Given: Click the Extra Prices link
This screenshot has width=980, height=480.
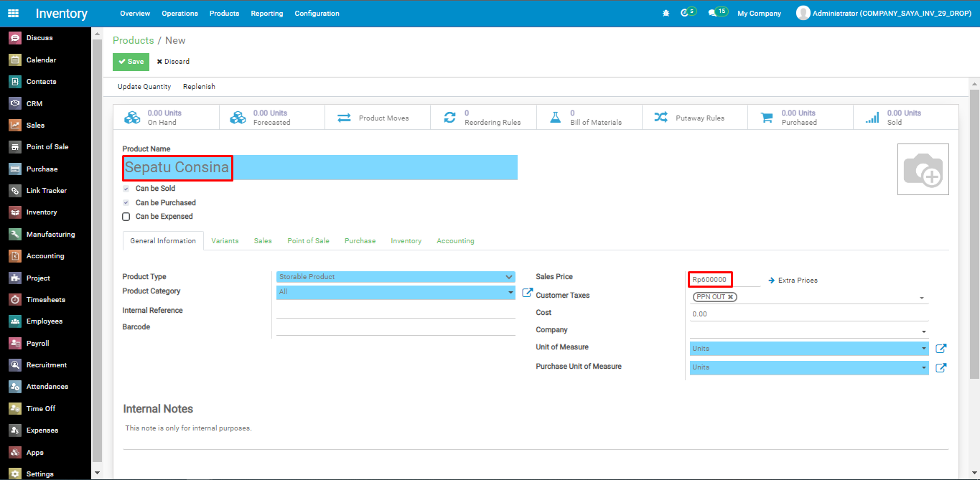Looking at the screenshot, I should (x=797, y=281).
